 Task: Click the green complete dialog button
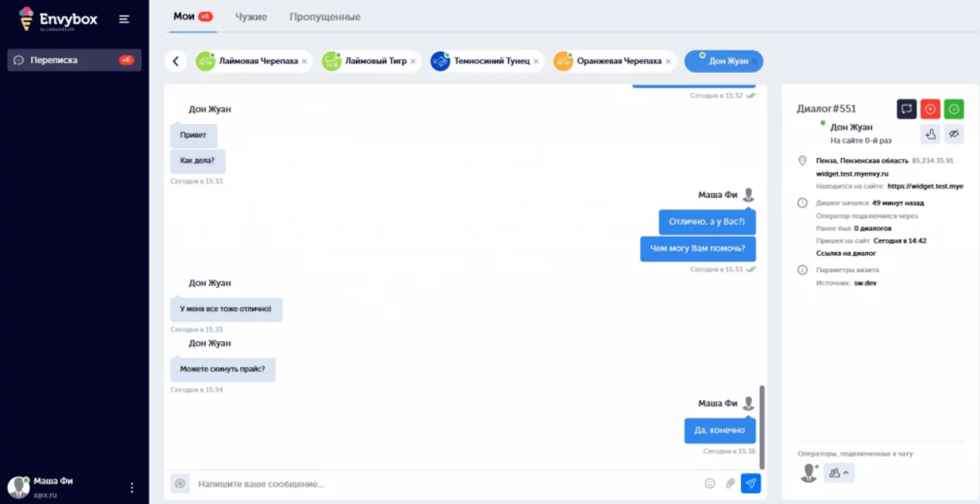coord(954,109)
